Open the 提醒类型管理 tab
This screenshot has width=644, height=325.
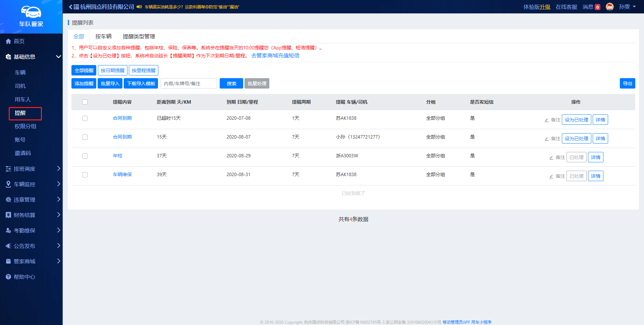139,36
